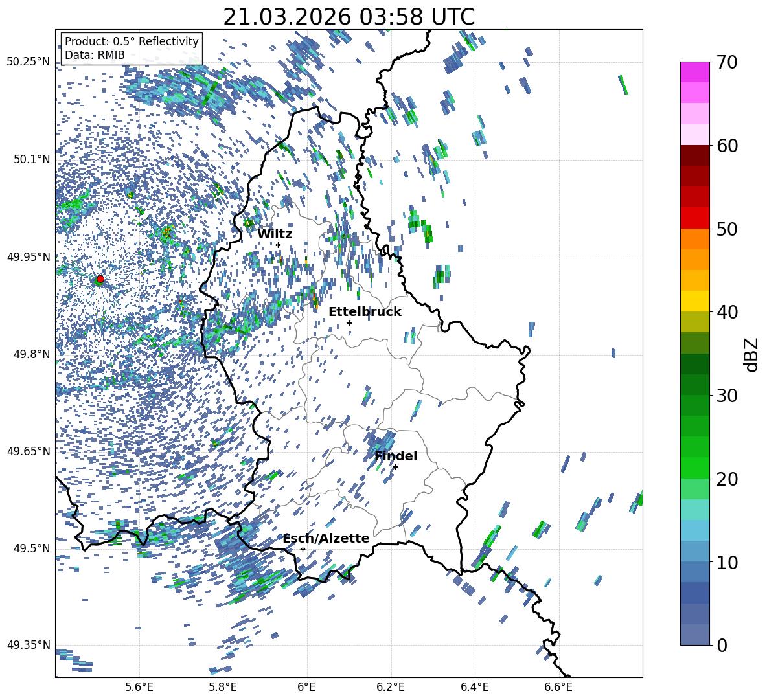Click the red radar site marker
Viewport: 767px width, 700px height.
(100, 279)
